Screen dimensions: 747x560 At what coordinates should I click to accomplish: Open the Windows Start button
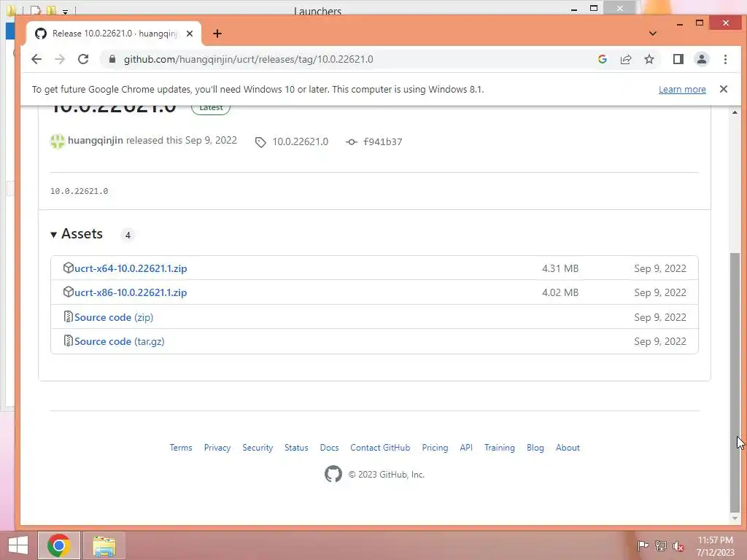[18, 545]
